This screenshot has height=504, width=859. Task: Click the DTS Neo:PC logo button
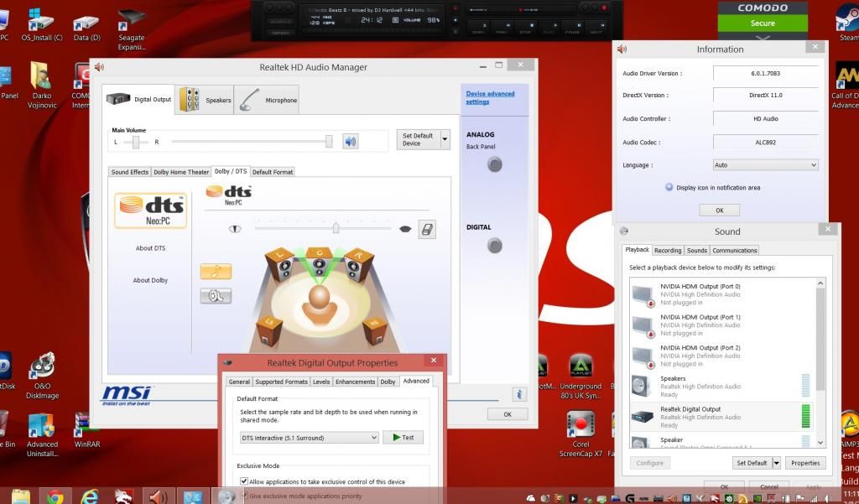tap(150, 210)
